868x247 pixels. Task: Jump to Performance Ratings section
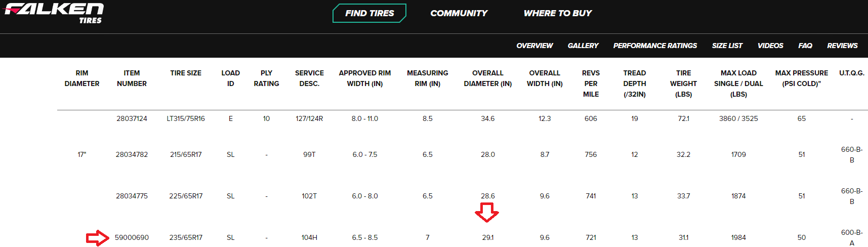click(x=655, y=46)
